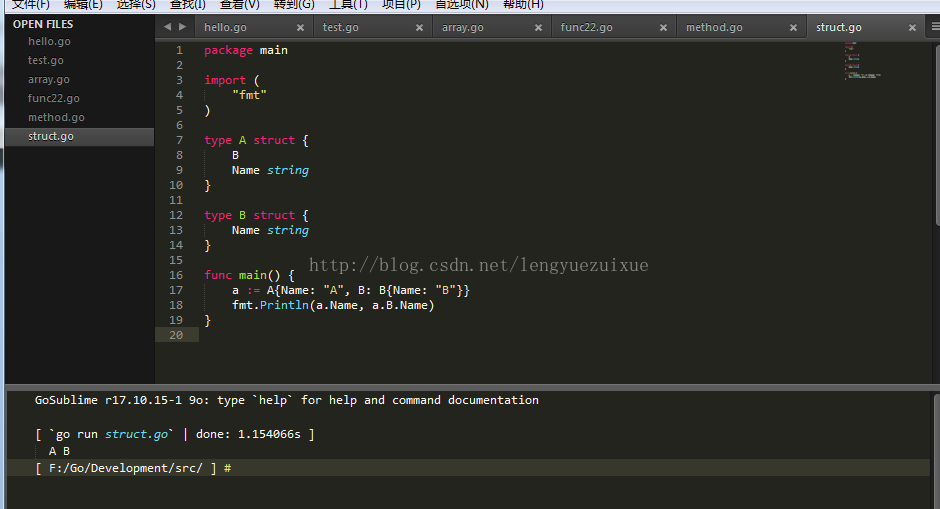Close the test.go tab

click(419, 28)
